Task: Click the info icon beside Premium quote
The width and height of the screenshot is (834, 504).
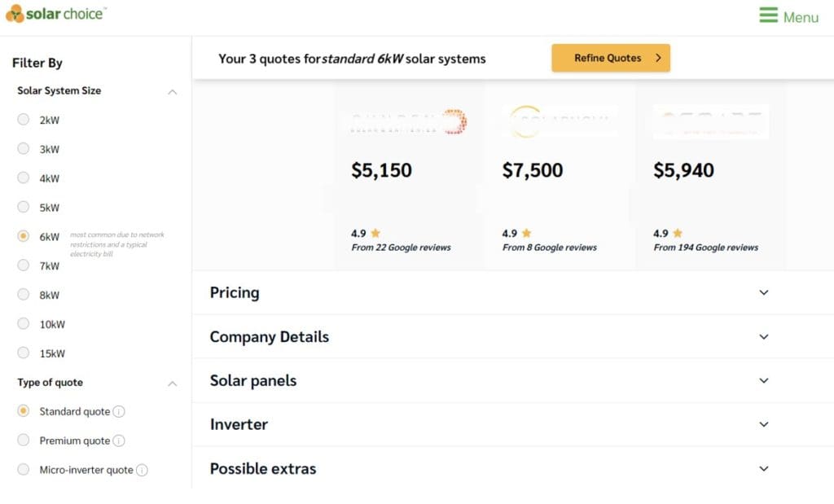Action: 119,441
